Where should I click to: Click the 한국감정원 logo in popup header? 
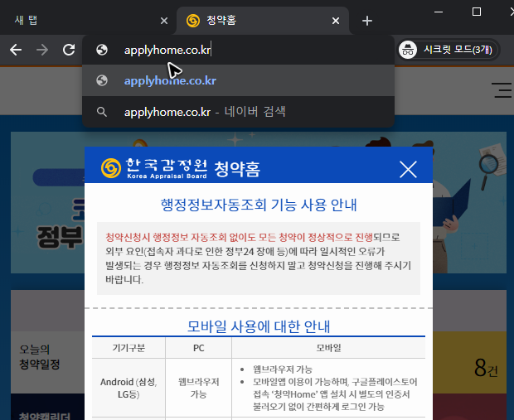154,168
